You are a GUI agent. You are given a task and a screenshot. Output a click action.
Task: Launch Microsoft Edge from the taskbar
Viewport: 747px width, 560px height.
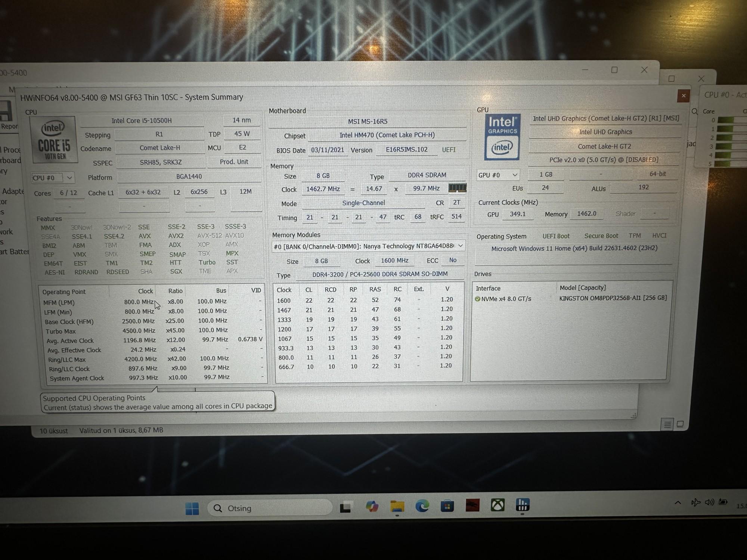point(422,506)
